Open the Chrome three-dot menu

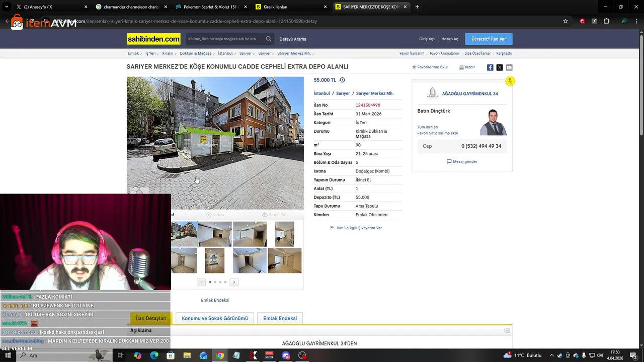click(637, 21)
